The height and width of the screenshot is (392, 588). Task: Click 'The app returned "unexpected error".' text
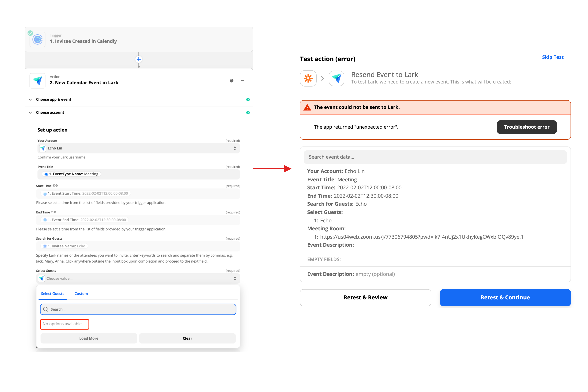pos(356,127)
